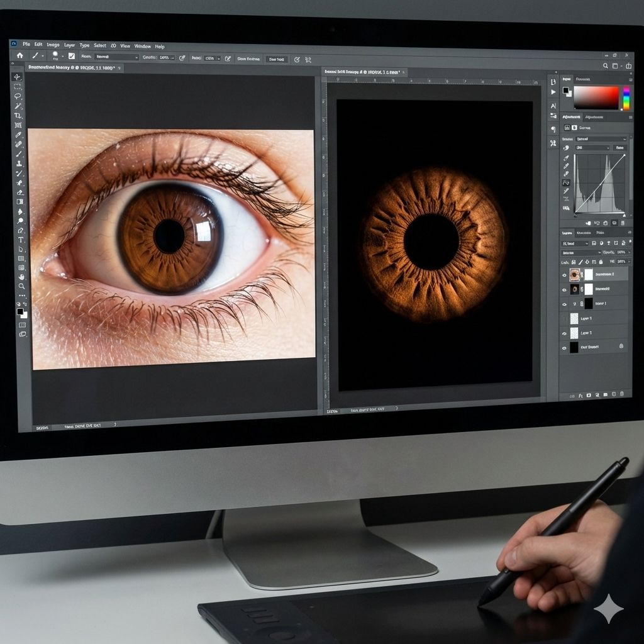Select the Eyedropper tool
644x644 pixels.
(x=18, y=135)
